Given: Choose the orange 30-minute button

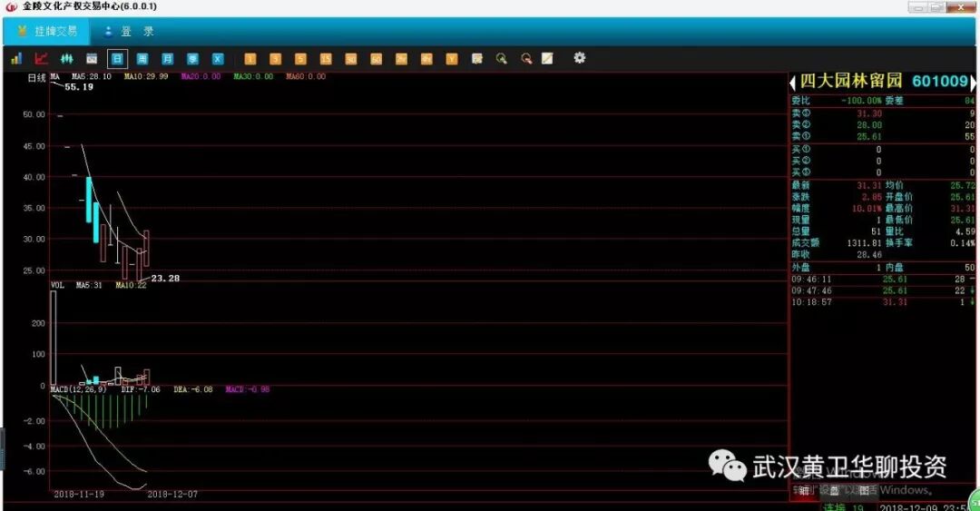Looking at the screenshot, I should [350, 59].
